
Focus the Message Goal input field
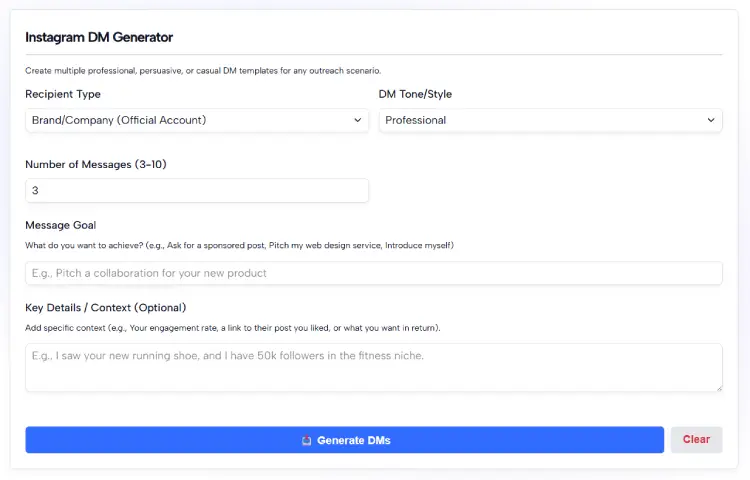click(x=374, y=273)
